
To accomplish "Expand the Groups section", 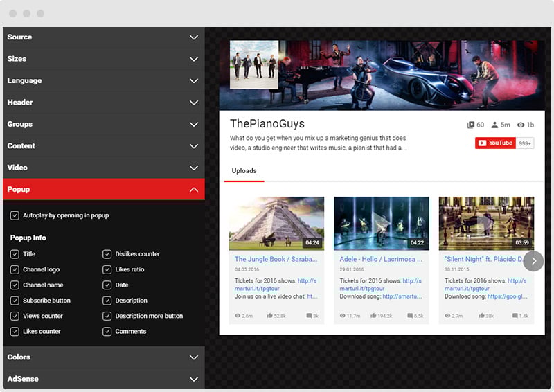I will click(x=103, y=124).
